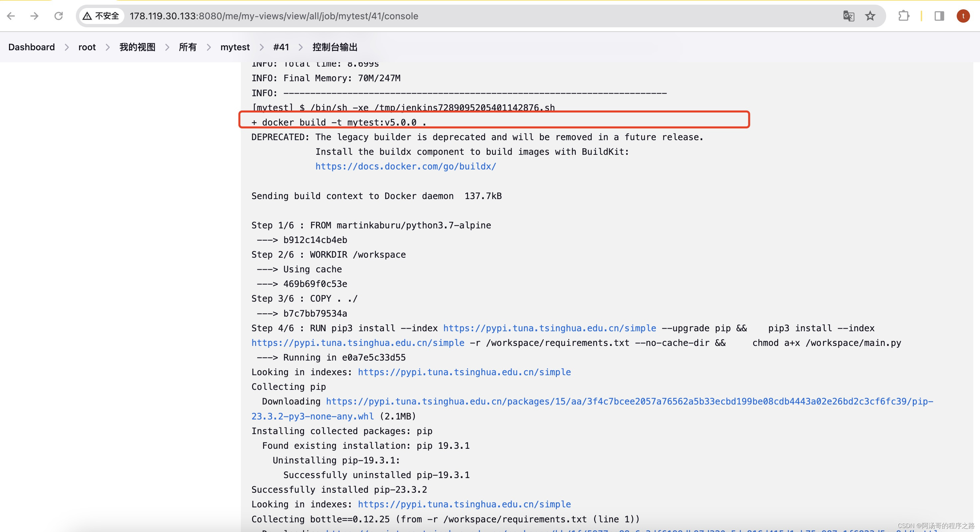This screenshot has width=980, height=532.
Task: Open tsinghua link after first Looking in indexes
Action: point(464,372)
